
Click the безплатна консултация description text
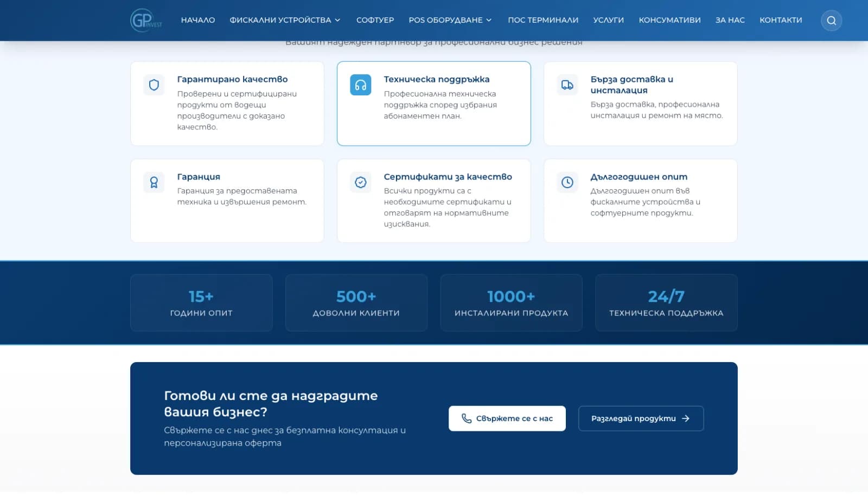pyautogui.click(x=285, y=436)
